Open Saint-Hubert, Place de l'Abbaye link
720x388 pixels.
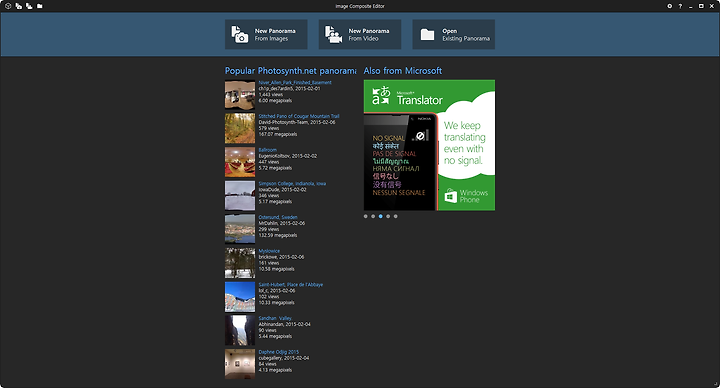coord(291,285)
